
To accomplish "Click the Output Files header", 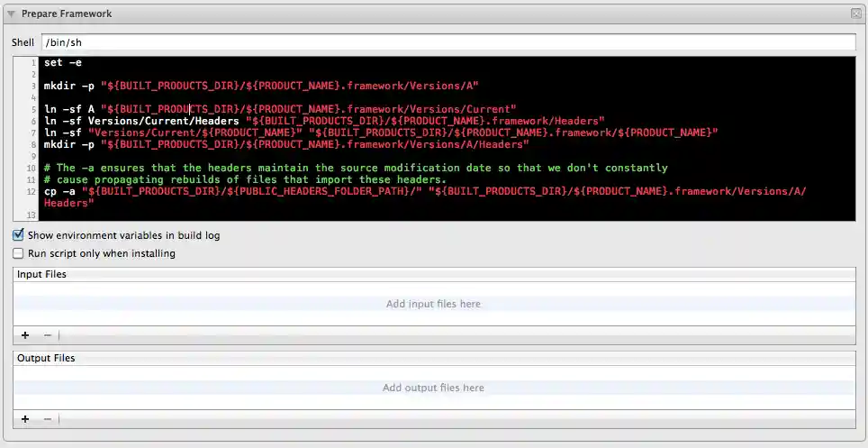I will pyautogui.click(x=46, y=358).
